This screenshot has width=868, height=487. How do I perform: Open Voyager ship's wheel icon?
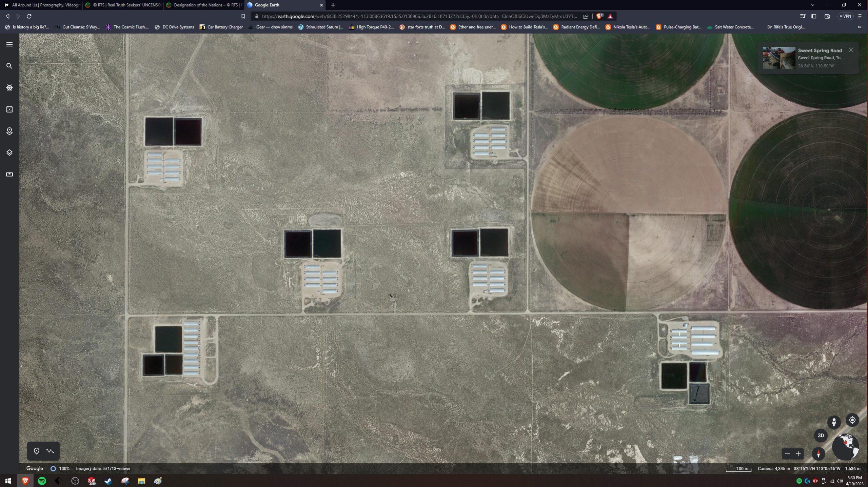tap(9, 88)
